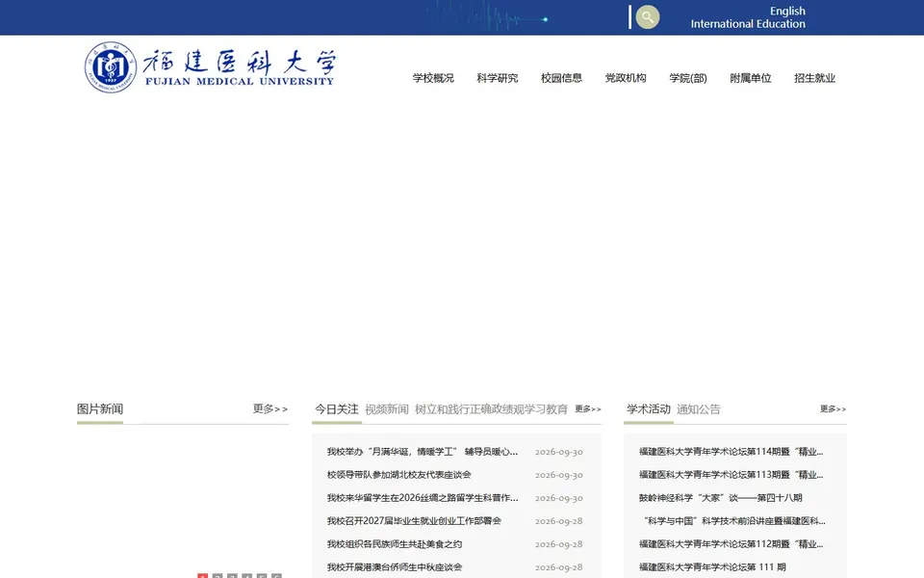Select the 图片新闻 heading
The width and height of the screenshot is (924, 578).
click(99, 408)
